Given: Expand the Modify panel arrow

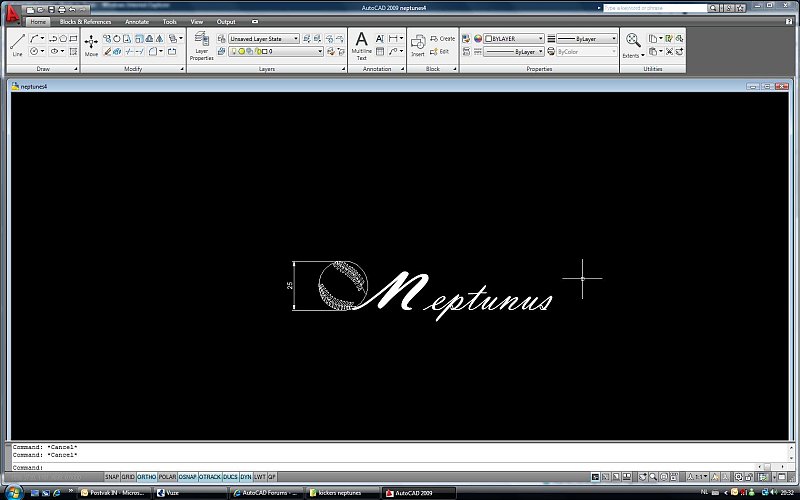Looking at the screenshot, I should (x=182, y=69).
